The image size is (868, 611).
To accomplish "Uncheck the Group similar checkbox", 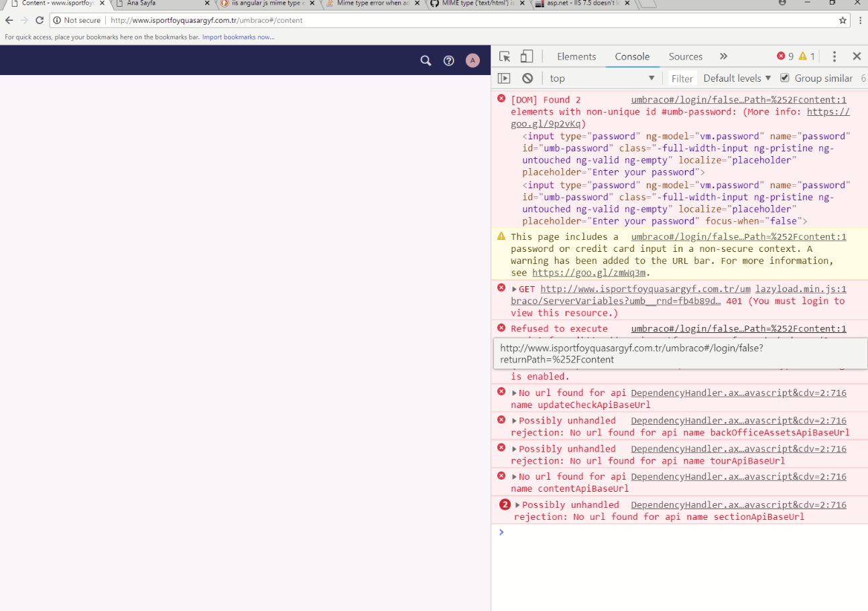I will pos(785,78).
